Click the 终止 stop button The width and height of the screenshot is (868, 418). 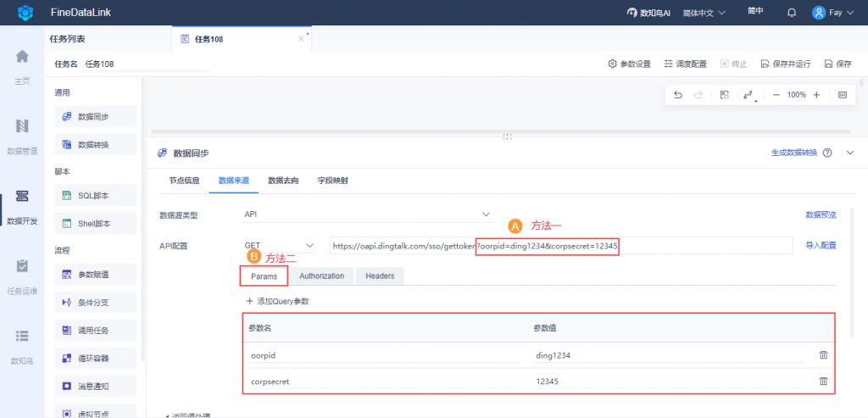click(x=733, y=64)
